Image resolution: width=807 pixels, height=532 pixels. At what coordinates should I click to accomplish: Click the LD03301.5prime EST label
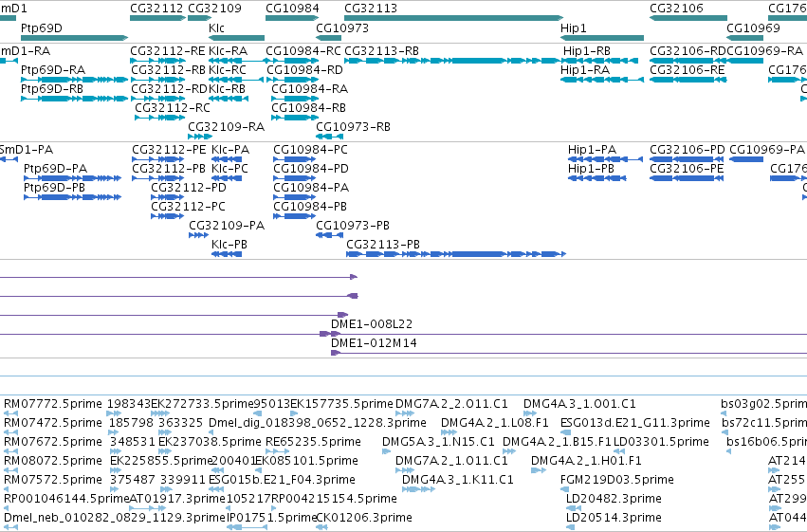click(661, 442)
